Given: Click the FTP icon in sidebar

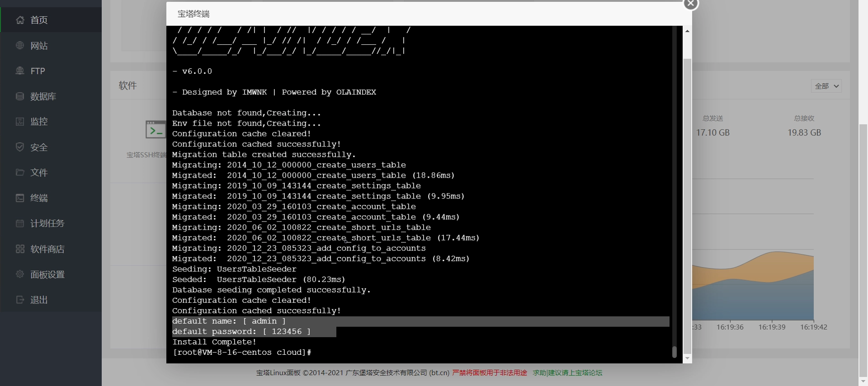Looking at the screenshot, I should point(20,71).
